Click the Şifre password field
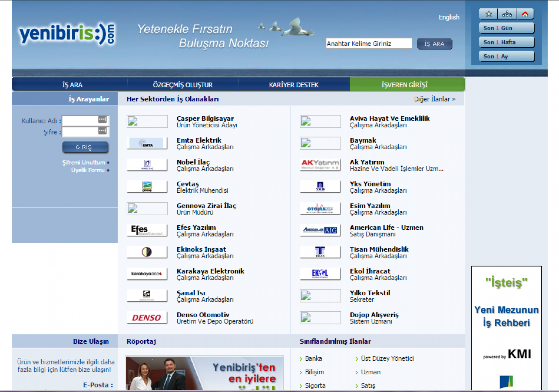The image size is (559, 392). (86, 132)
